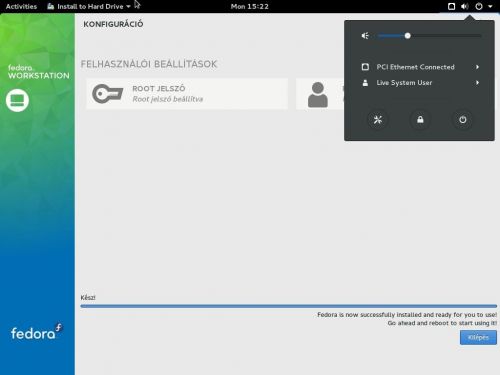The image size is (500, 375).
Task: Open the ROOT JELSZÓ settings spoke
Action: point(187,94)
